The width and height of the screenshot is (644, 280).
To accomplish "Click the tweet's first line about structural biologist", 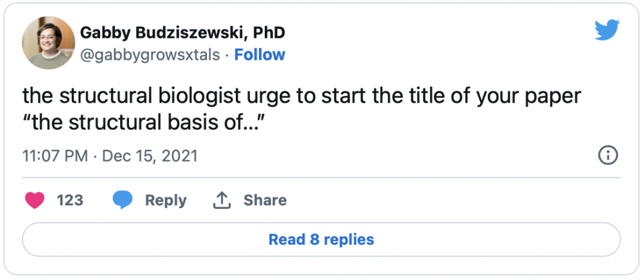I will [302, 97].
